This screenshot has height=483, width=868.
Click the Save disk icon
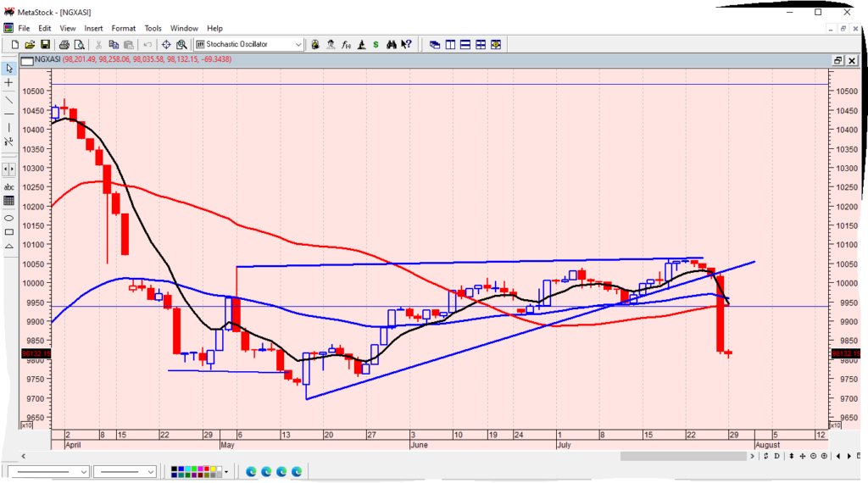(45, 44)
